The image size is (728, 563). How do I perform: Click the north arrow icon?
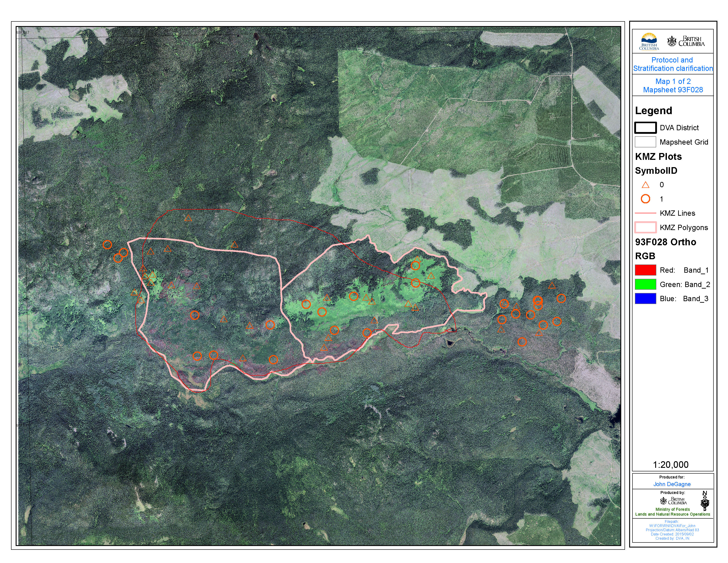[x=705, y=501]
